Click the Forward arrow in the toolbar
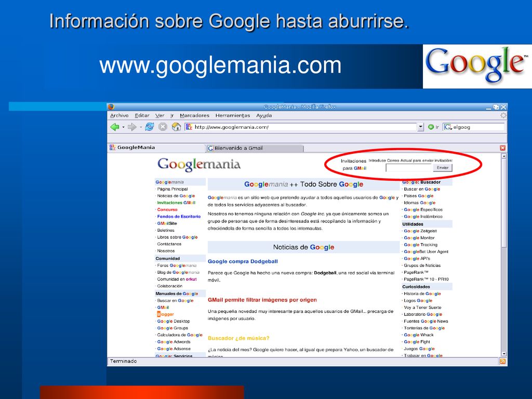 (131, 127)
